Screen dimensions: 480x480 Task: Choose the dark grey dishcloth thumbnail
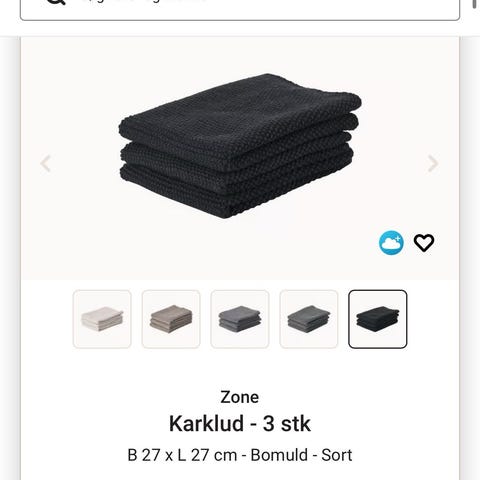309,319
